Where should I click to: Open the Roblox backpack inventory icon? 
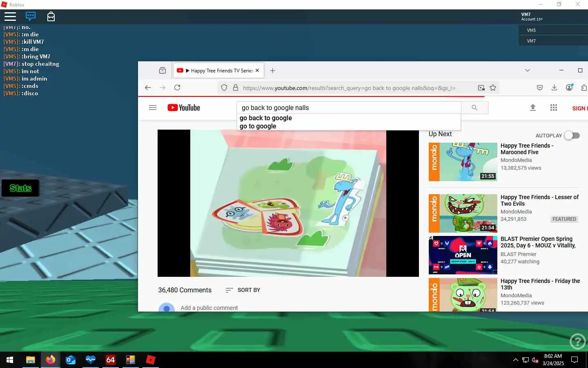click(x=51, y=16)
